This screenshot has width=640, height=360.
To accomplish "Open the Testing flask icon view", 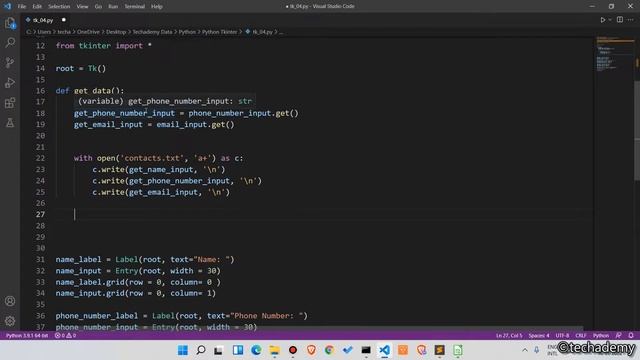I will pos(10,122).
